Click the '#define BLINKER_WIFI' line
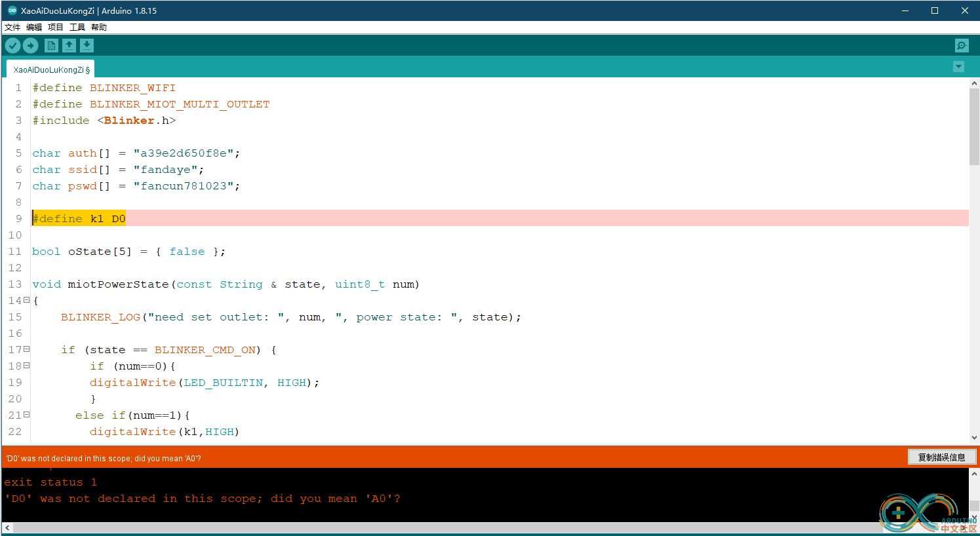 (104, 88)
